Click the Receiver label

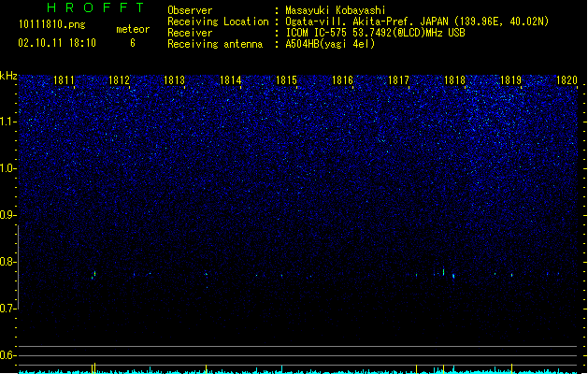[190, 33]
